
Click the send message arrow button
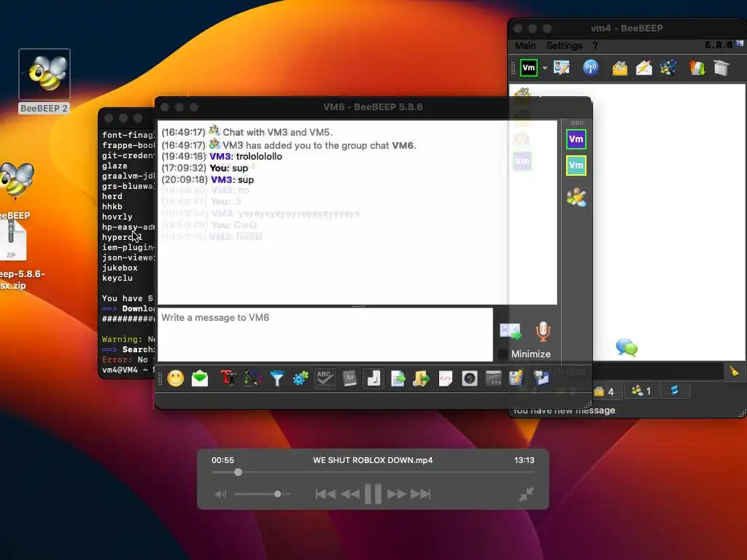510,331
